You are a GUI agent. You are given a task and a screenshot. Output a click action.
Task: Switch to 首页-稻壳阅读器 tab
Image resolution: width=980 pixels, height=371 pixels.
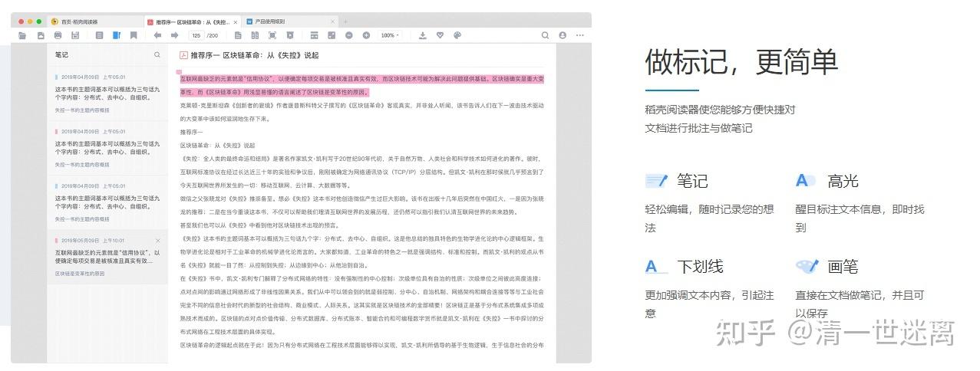pos(95,21)
